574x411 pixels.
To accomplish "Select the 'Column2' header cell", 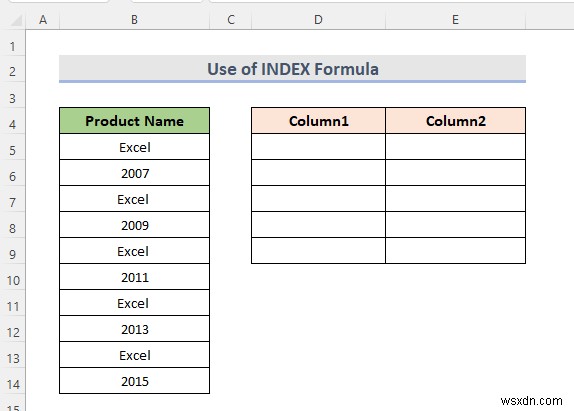I will (x=455, y=121).
